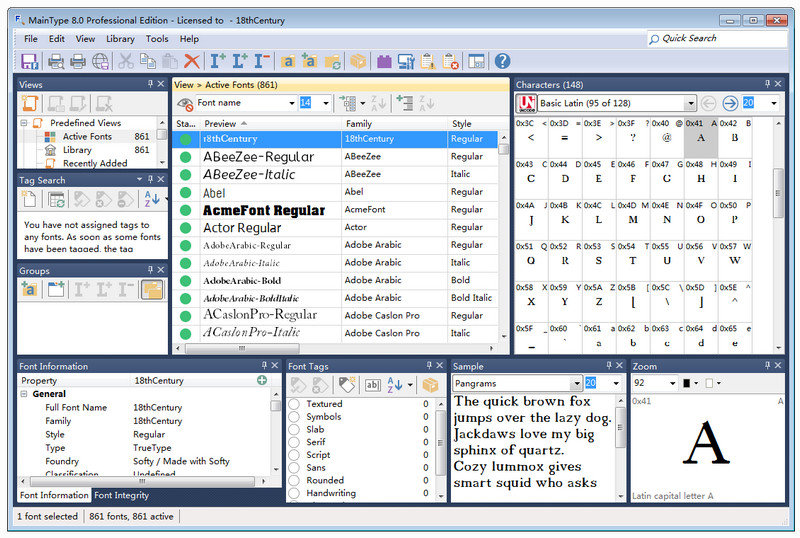800x538 pixels.
Task: Toggle the Rounded tag circle
Action: click(x=294, y=480)
